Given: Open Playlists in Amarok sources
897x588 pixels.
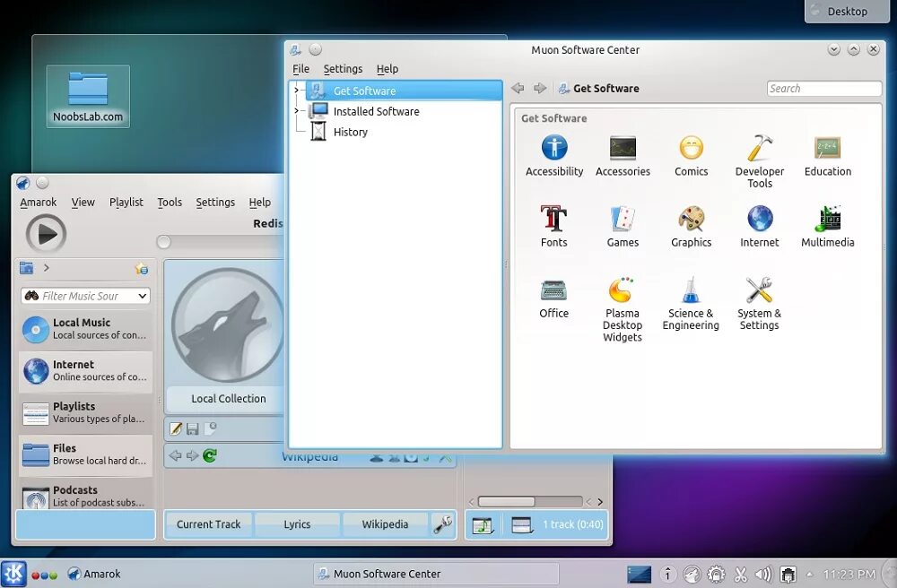Looking at the screenshot, I should click(x=86, y=412).
